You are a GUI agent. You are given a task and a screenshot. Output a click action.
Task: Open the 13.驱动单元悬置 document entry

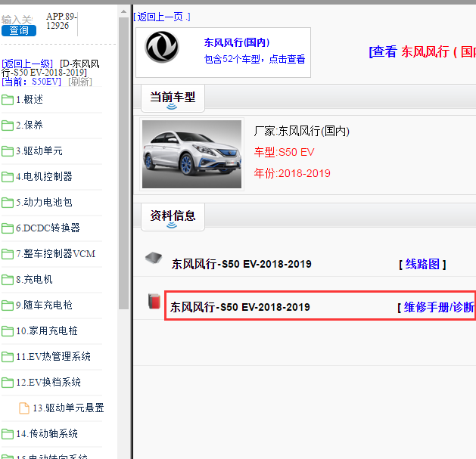[x=68, y=408]
